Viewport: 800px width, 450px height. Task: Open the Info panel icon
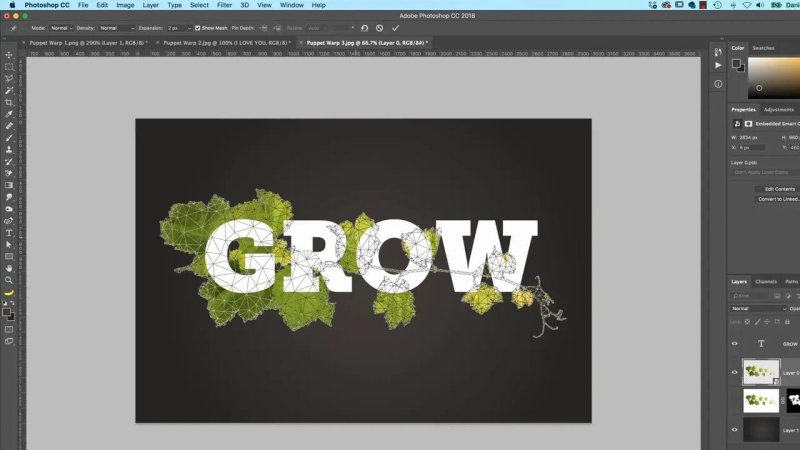click(x=718, y=84)
